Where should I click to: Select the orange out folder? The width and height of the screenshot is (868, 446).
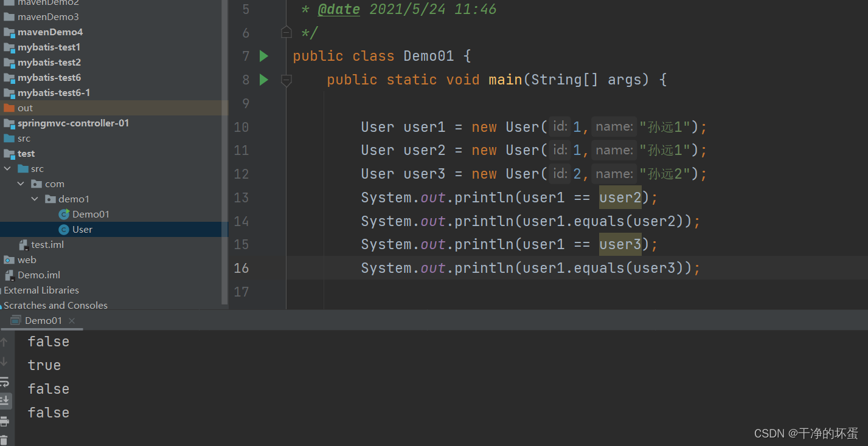tap(25, 108)
